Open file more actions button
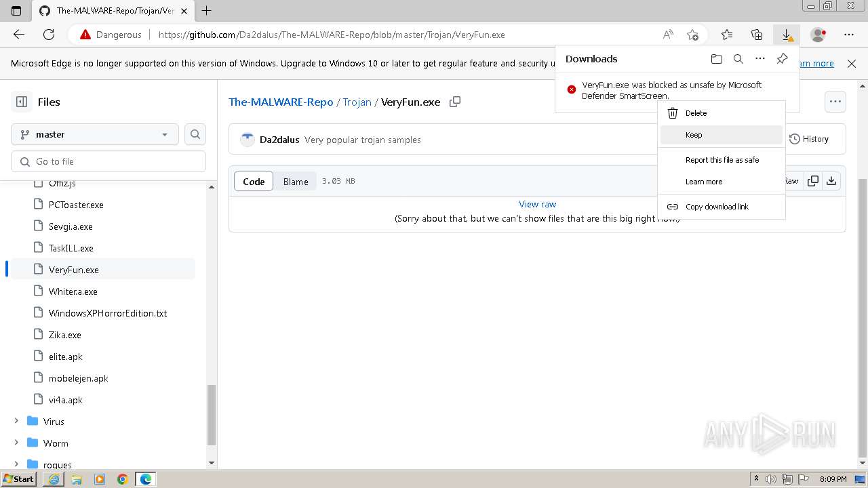This screenshot has height=488, width=868. pyautogui.click(x=835, y=102)
